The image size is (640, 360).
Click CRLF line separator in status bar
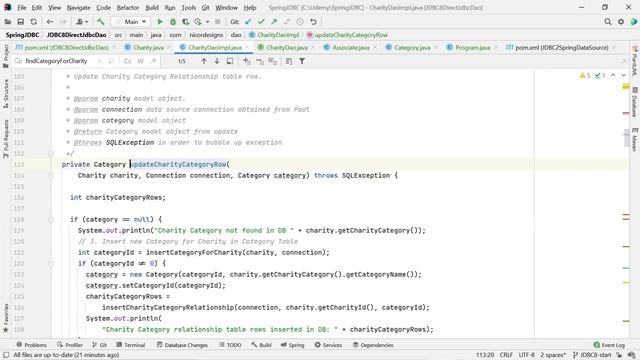click(506, 355)
